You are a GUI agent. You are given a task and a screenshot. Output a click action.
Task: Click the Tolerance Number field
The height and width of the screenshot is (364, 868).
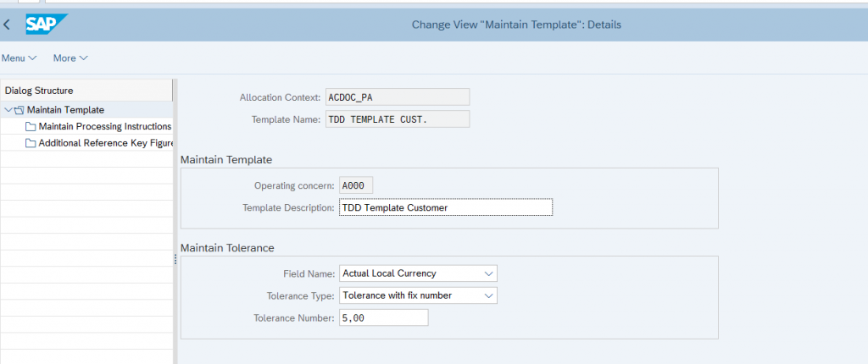(x=384, y=318)
